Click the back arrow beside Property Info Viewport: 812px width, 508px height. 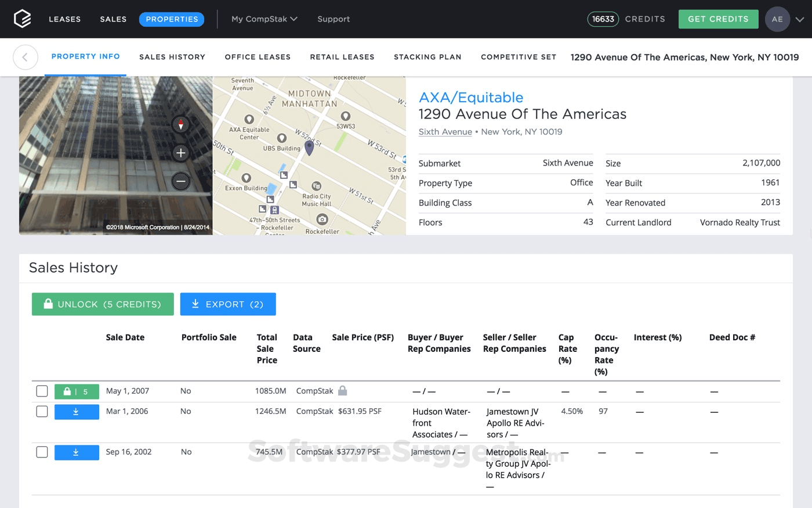[25, 57]
